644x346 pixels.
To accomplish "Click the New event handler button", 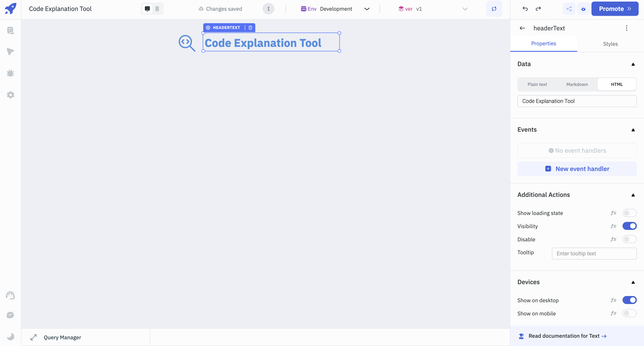I will [577, 169].
